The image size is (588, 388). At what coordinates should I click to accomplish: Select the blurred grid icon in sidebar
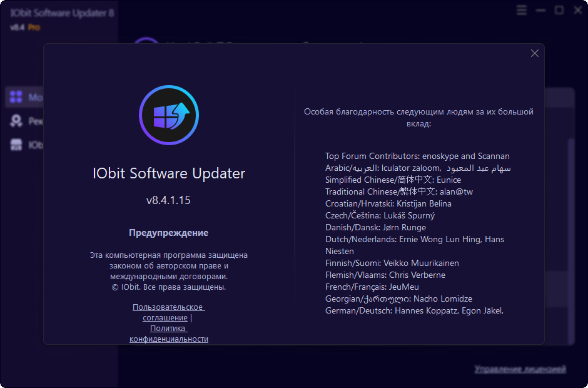pyautogui.click(x=16, y=97)
